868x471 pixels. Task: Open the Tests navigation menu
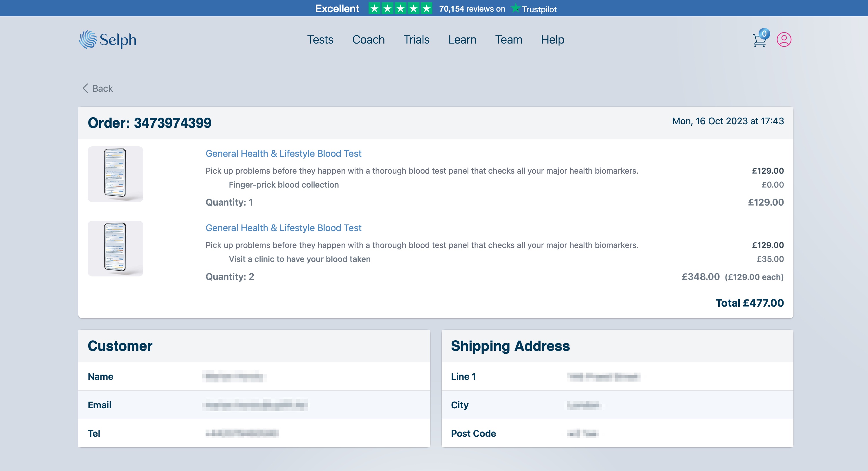pyautogui.click(x=320, y=39)
